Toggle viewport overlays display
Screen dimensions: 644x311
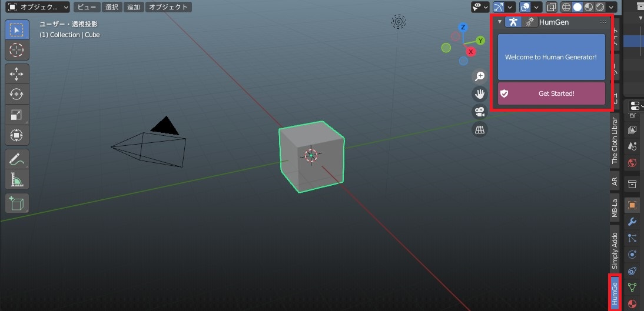[x=525, y=7]
